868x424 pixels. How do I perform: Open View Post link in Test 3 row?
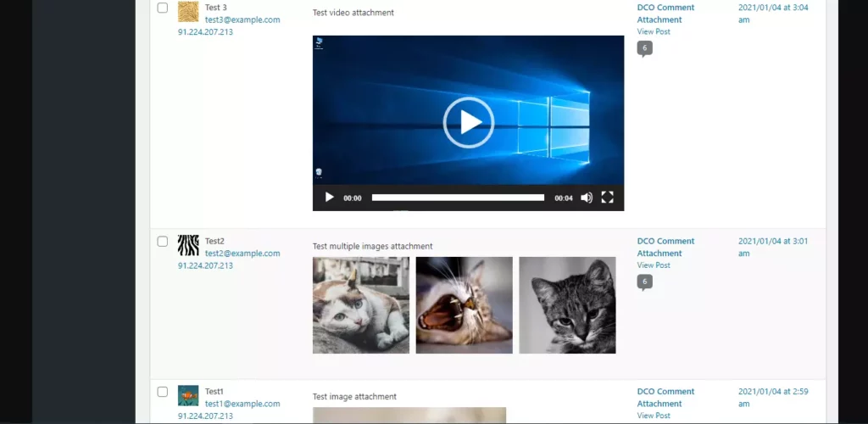click(x=654, y=31)
